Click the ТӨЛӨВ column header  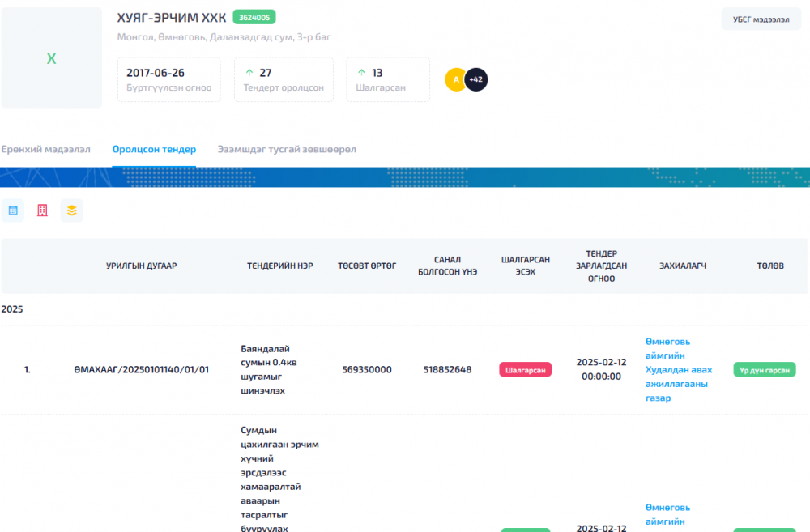coord(770,266)
